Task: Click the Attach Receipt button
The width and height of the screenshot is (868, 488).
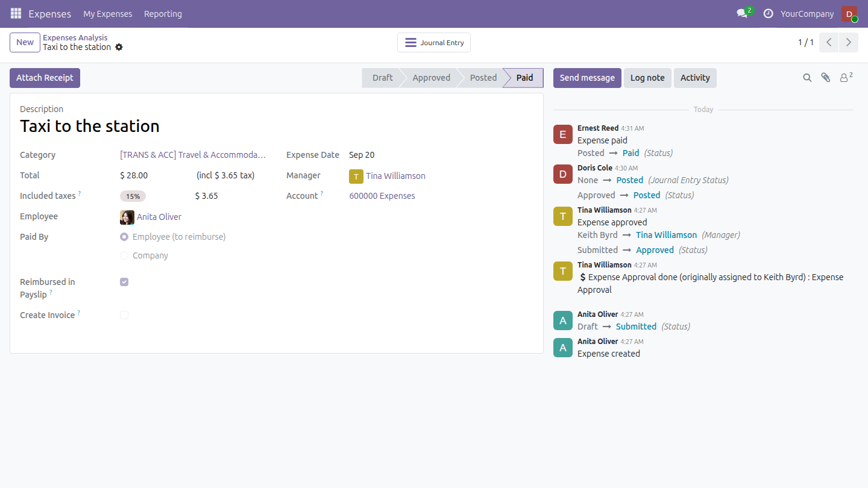Action: coord(45,78)
